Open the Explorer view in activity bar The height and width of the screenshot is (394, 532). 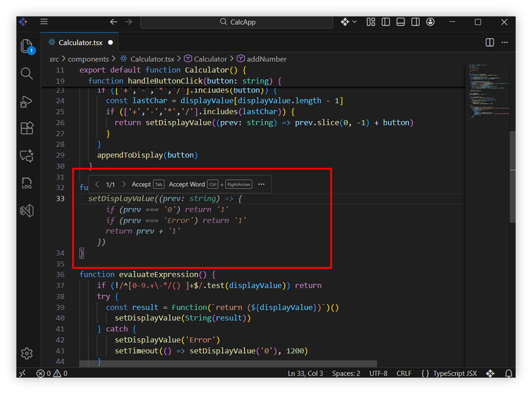click(x=27, y=46)
